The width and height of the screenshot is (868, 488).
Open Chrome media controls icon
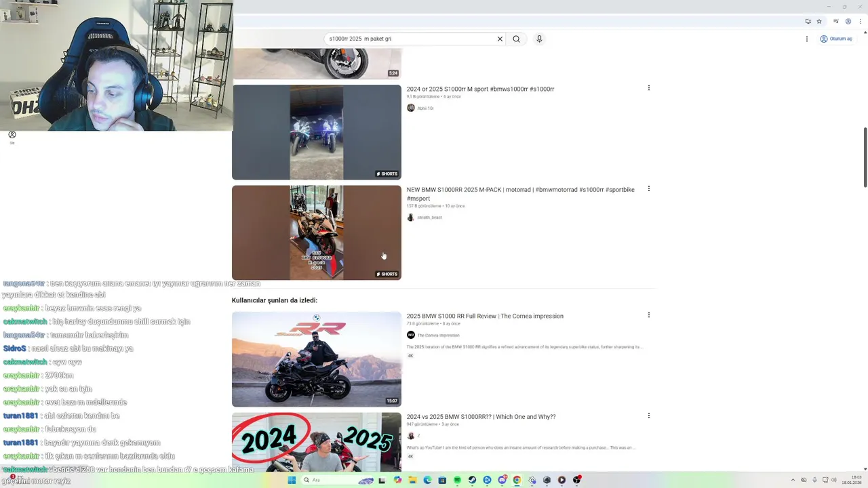(837, 21)
